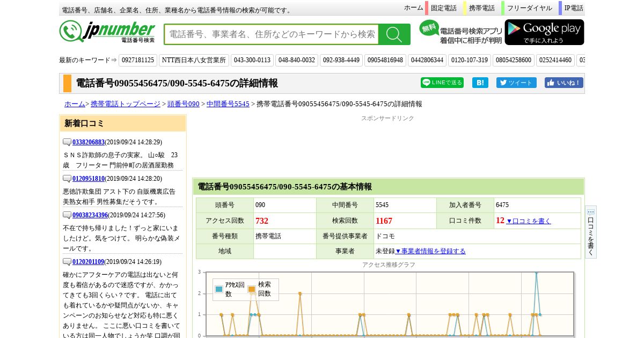
Task: Focus the phone number search field
Action: click(x=272, y=34)
